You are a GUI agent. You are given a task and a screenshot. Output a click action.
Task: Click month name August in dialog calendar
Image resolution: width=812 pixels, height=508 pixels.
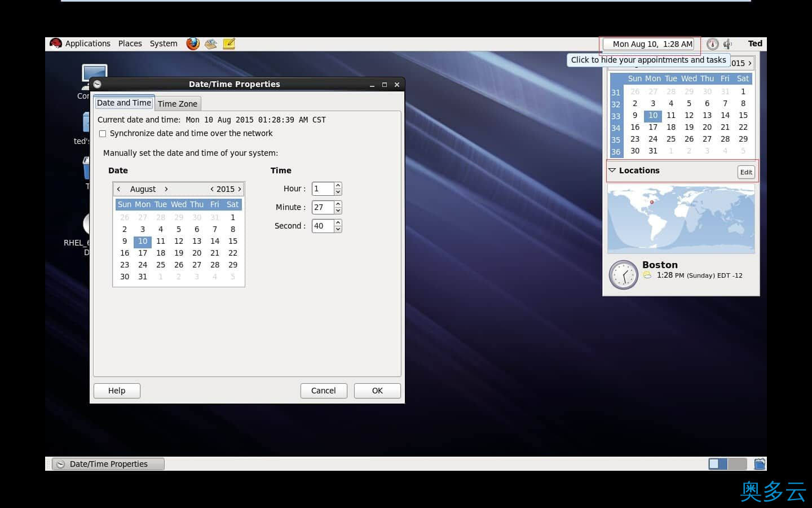pos(143,189)
